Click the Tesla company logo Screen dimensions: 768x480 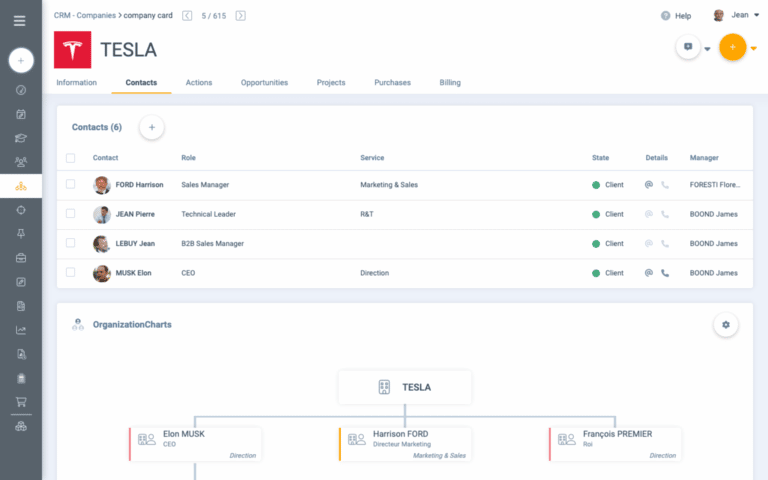[72, 49]
